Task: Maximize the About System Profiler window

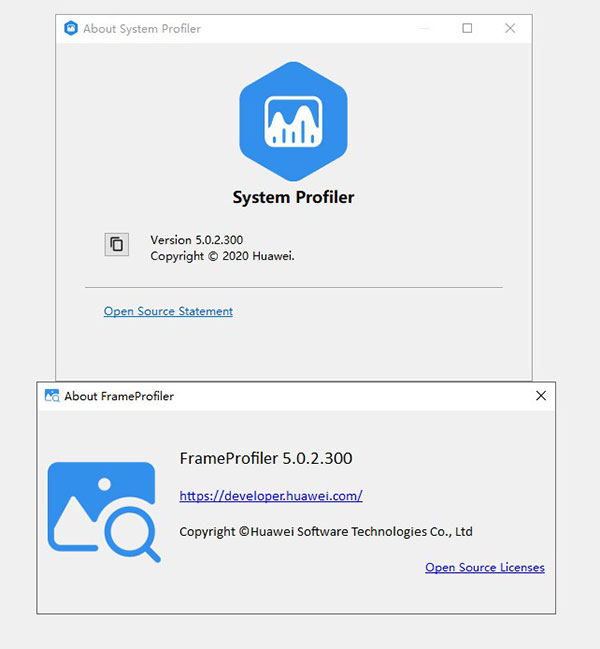Action: 467,28
